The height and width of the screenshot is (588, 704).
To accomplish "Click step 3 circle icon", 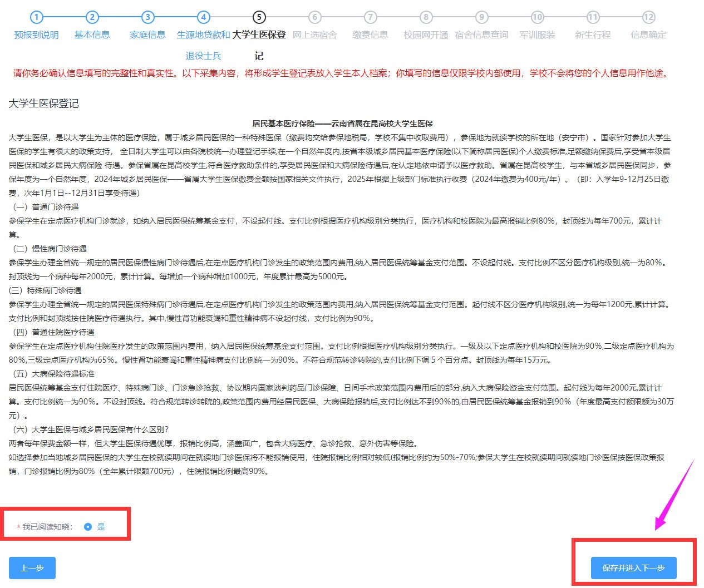I will coord(147,17).
